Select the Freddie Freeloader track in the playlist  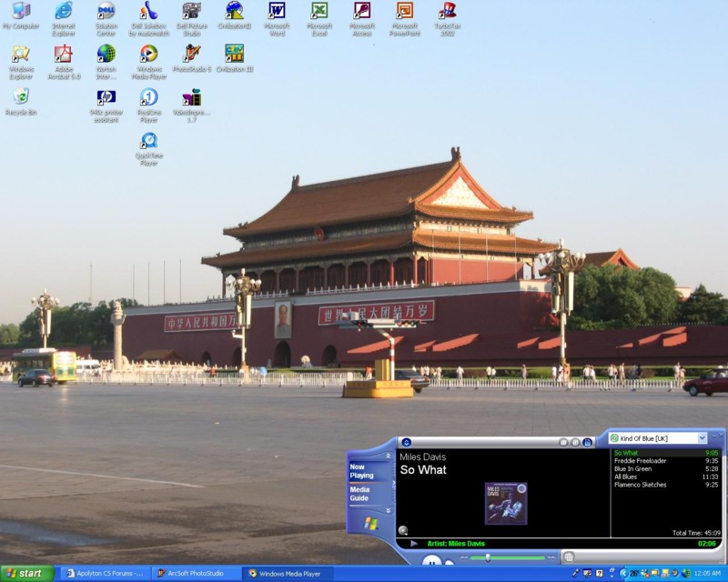click(641, 461)
